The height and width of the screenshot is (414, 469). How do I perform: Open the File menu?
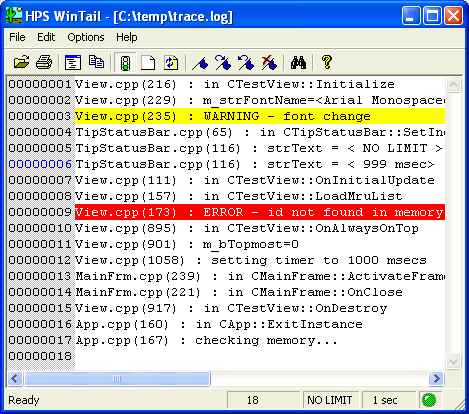[17, 37]
